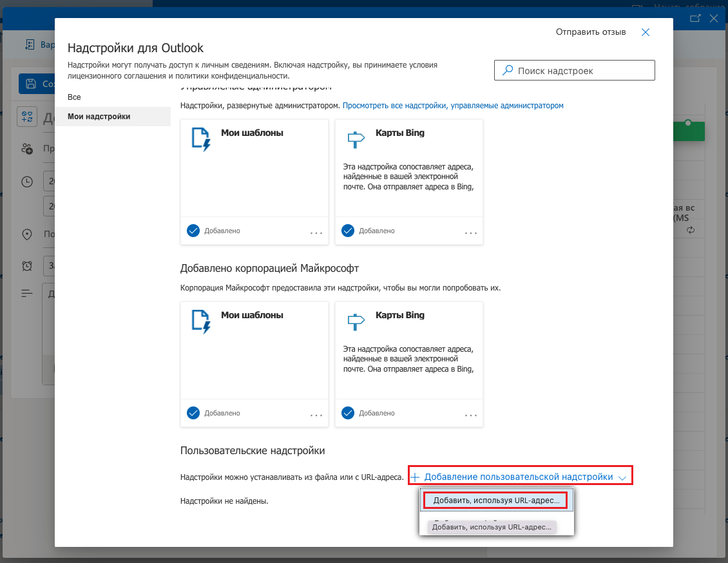Click Отправить отзыв to send feedback
The height and width of the screenshot is (563, 728).
pyautogui.click(x=591, y=32)
